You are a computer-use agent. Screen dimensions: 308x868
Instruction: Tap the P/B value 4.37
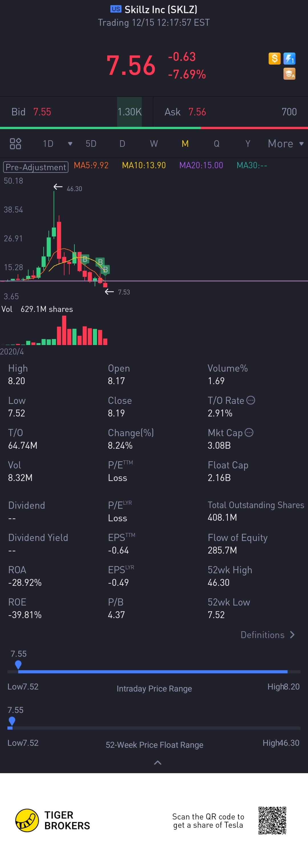click(x=116, y=615)
